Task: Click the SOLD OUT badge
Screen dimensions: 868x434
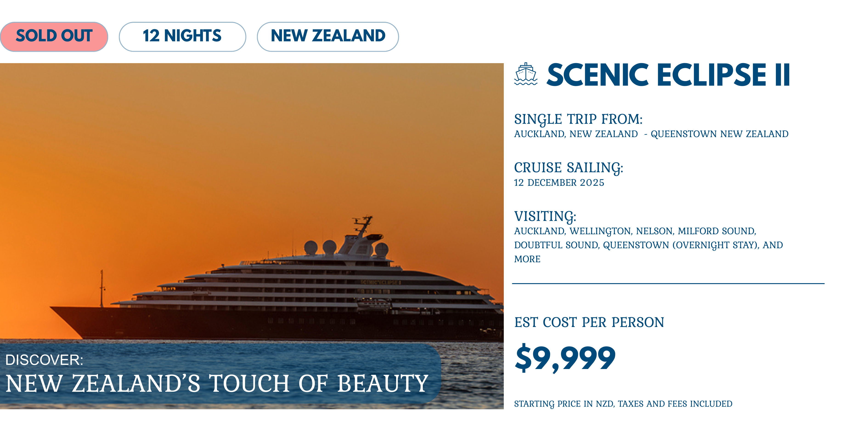Action: coord(54,36)
